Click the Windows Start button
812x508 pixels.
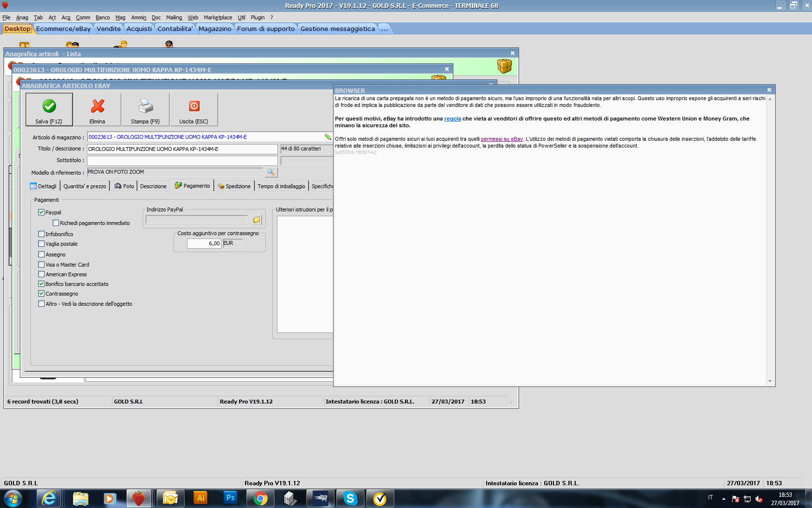click(x=13, y=498)
